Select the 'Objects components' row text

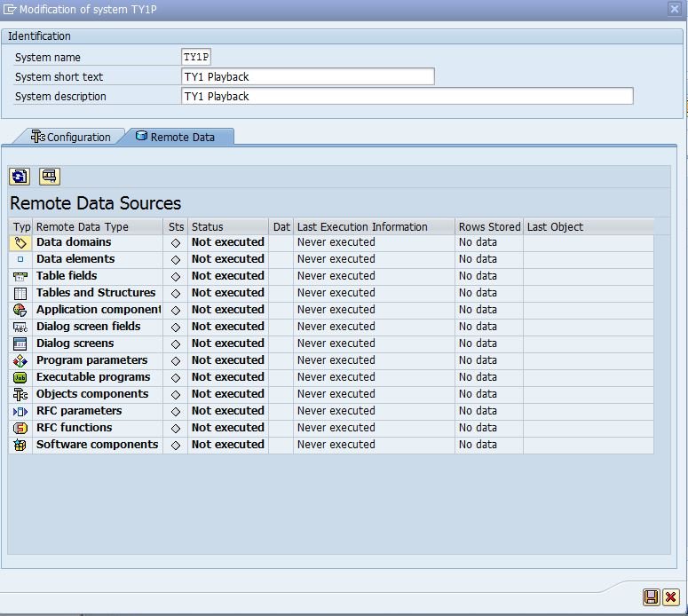(x=92, y=394)
